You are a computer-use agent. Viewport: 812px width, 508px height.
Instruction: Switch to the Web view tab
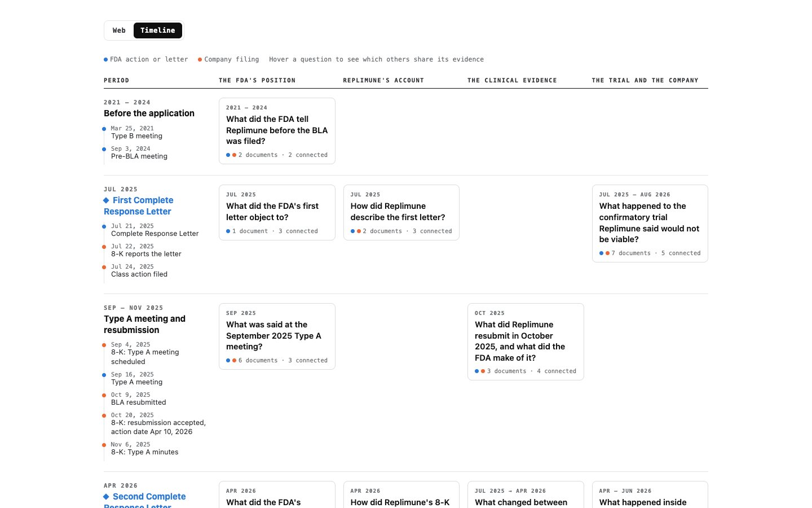point(119,30)
